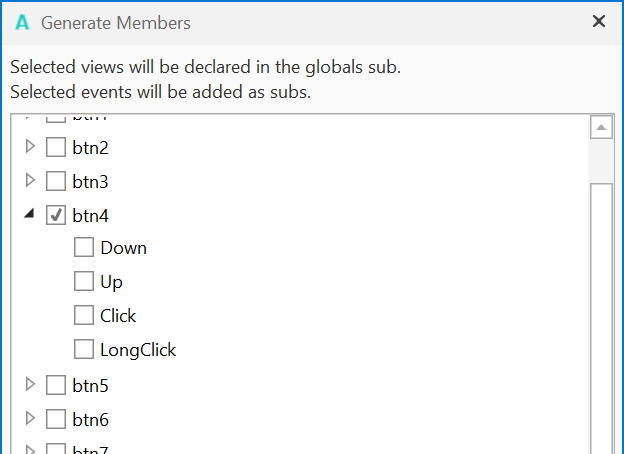
Task: Expand the btn5 tree node
Action: tap(30, 384)
